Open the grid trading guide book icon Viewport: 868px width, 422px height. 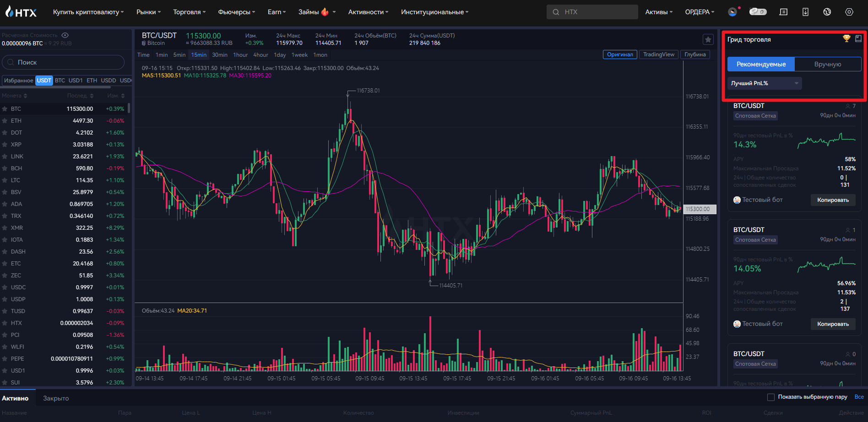(x=858, y=39)
